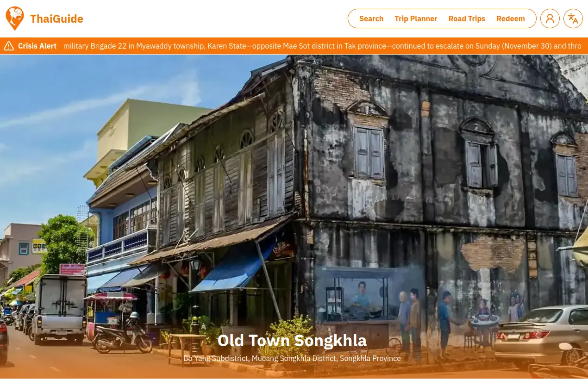Click the ThaiGuide brand name text
The height and width of the screenshot is (386, 588).
tap(56, 19)
